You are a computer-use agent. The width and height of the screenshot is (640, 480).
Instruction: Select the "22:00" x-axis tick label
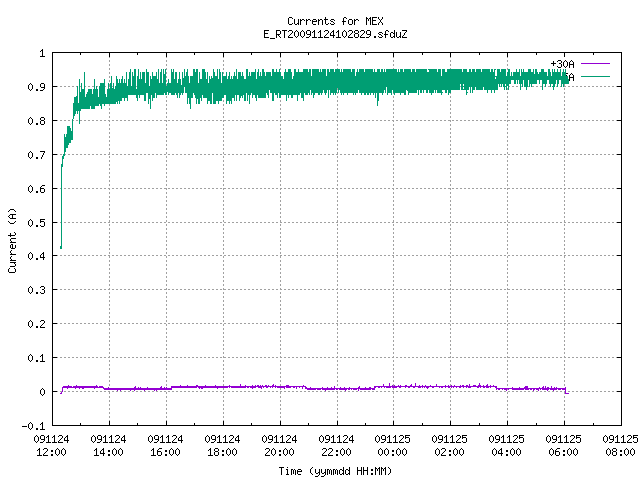pyautogui.click(x=336, y=452)
